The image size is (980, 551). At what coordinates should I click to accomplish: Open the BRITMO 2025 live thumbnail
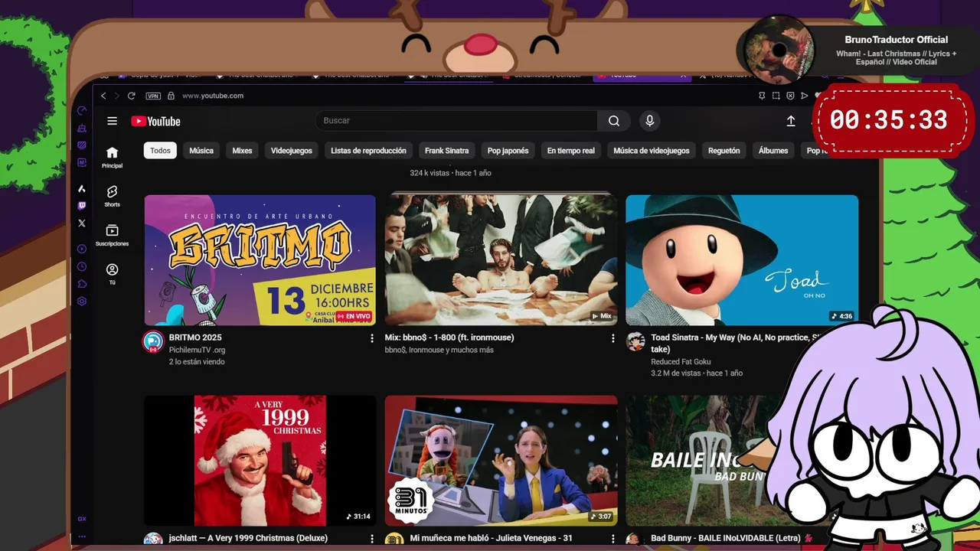260,260
